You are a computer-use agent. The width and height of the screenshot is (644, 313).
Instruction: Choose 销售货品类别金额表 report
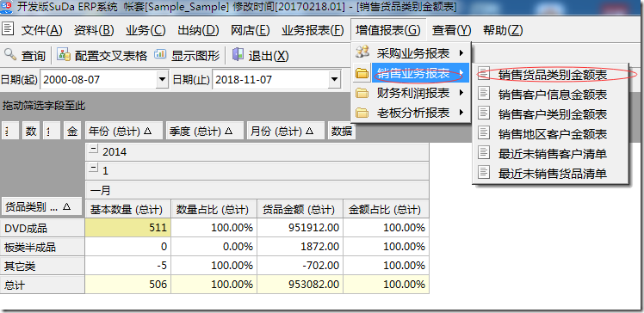[551, 74]
